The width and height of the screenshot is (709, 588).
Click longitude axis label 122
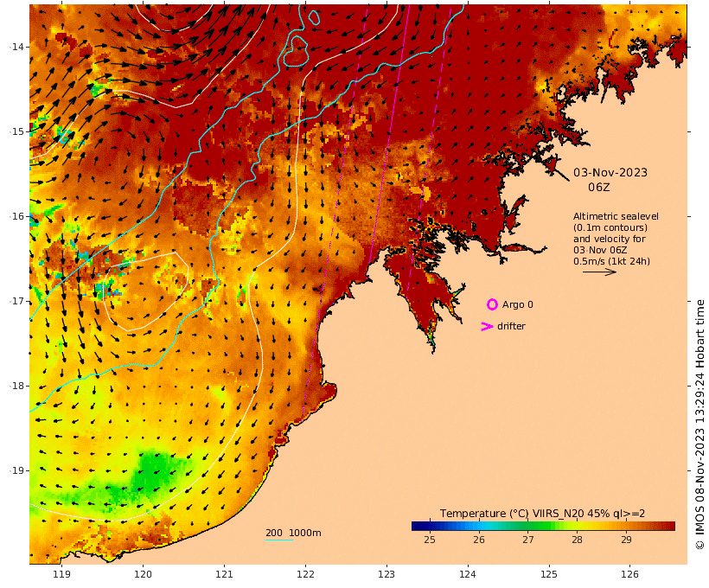coord(305,574)
